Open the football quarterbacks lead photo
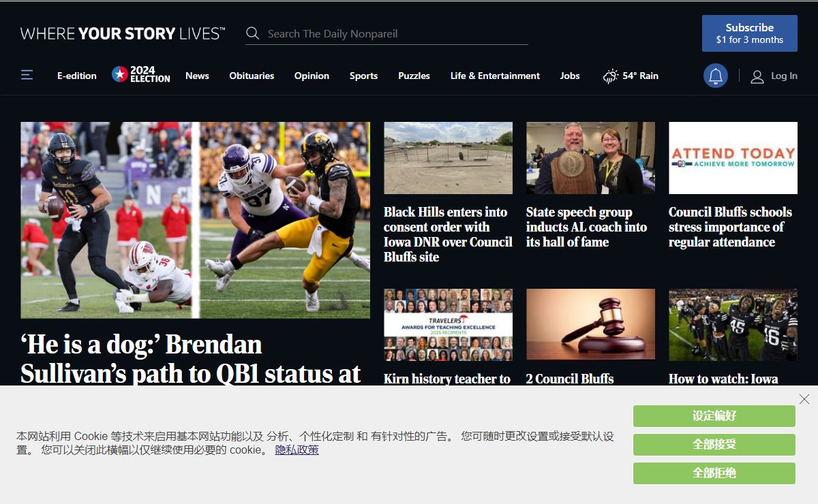This screenshot has height=504, width=818. tap(195, 220)
